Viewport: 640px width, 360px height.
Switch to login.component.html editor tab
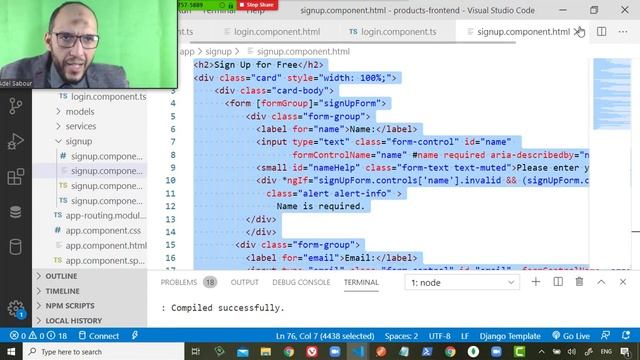273,31
